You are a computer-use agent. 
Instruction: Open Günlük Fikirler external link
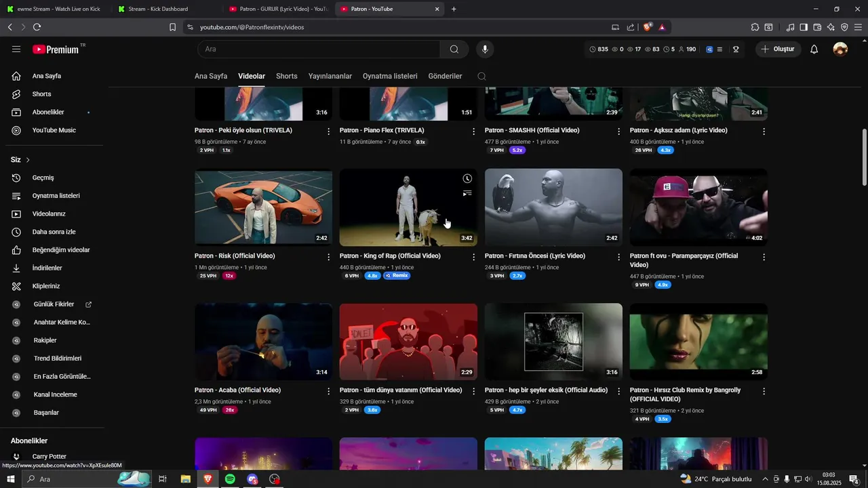click(54, 304)
